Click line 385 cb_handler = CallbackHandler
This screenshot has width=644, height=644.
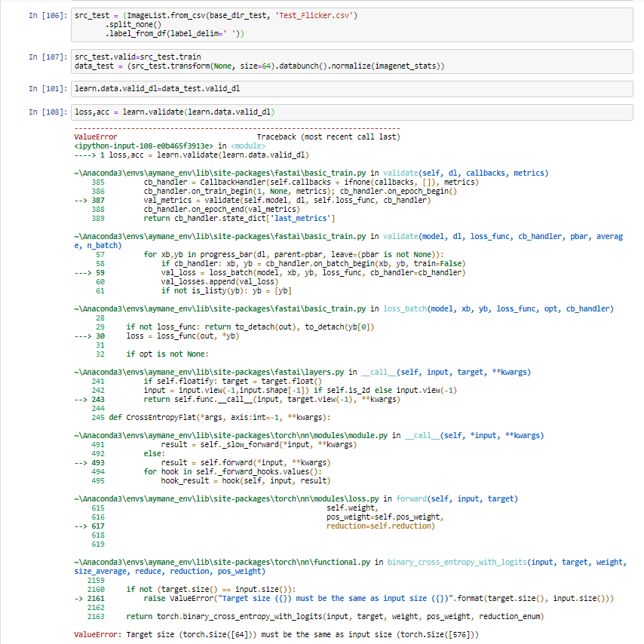[285, 182]
